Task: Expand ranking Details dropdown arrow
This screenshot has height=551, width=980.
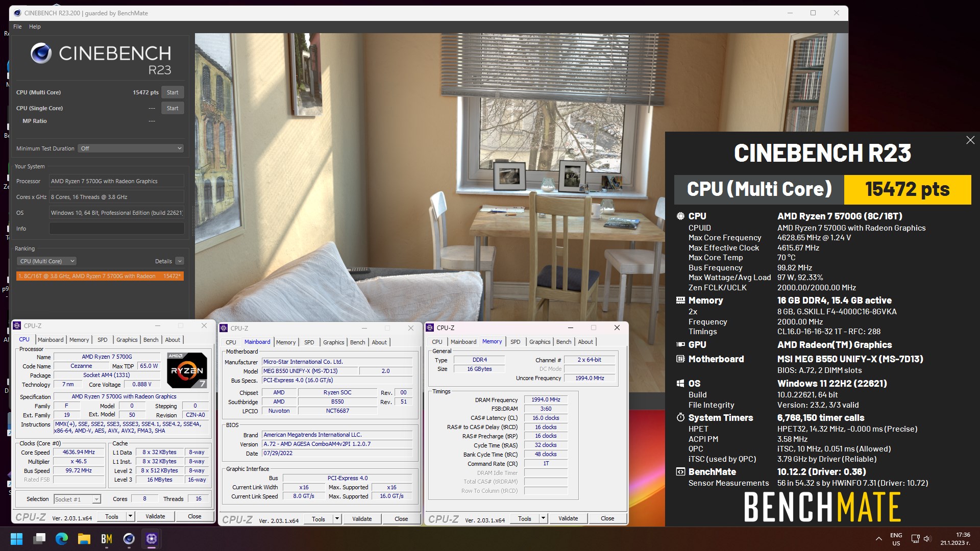Action: 180,261
